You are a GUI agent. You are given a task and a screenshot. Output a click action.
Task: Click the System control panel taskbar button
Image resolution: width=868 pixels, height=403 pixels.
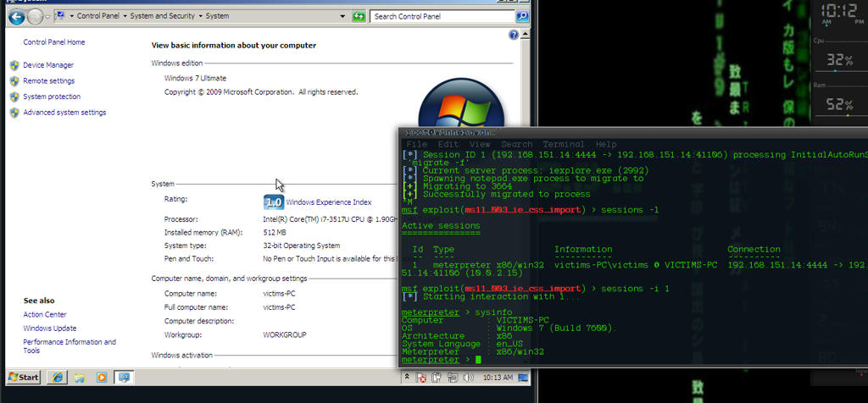124,378
